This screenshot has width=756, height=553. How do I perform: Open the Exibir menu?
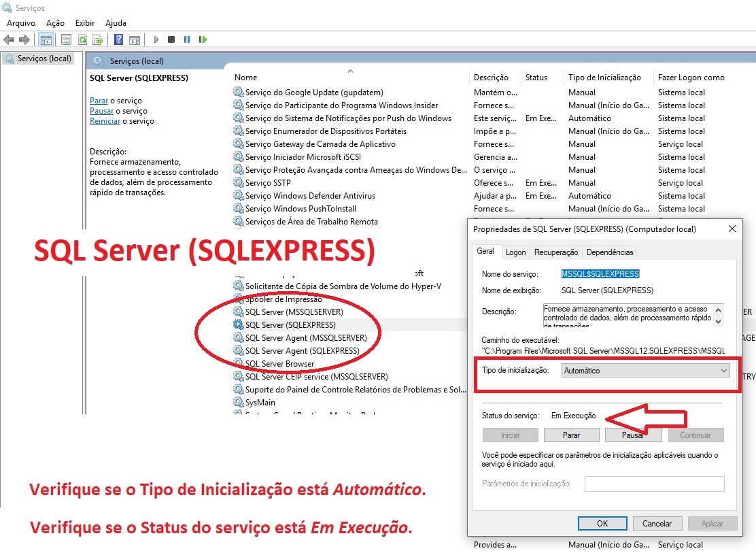click(x=85, y=22)
